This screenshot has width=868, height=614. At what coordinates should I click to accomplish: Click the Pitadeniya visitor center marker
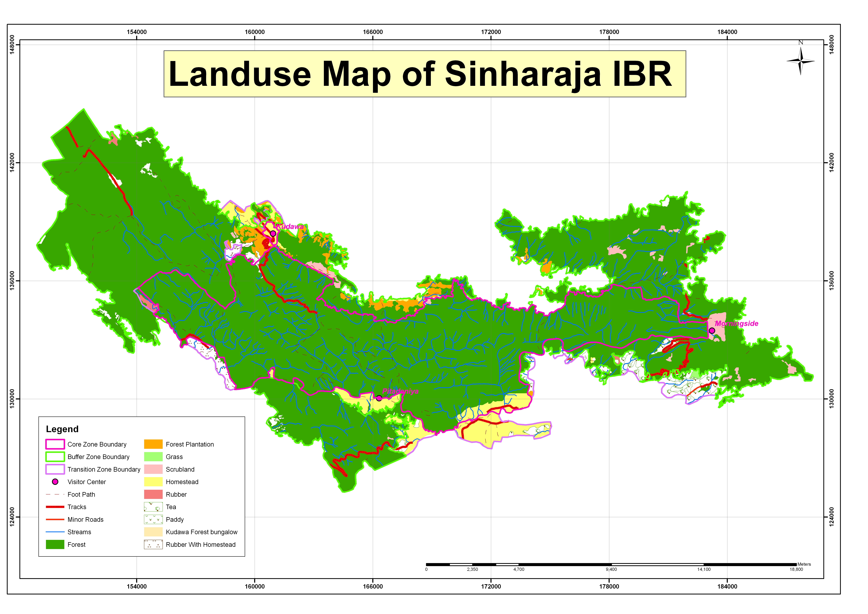point(379,398)
